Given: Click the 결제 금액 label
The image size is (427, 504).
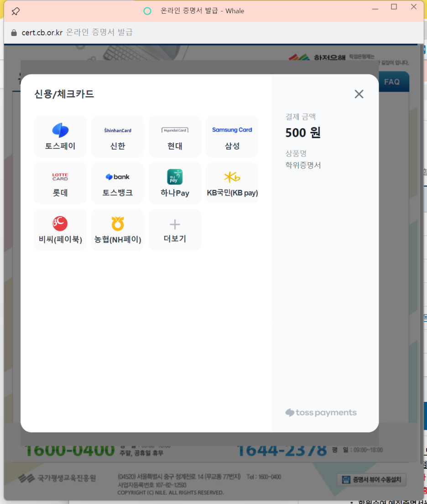Looking at the screenshot, I should tap(301, 117).
